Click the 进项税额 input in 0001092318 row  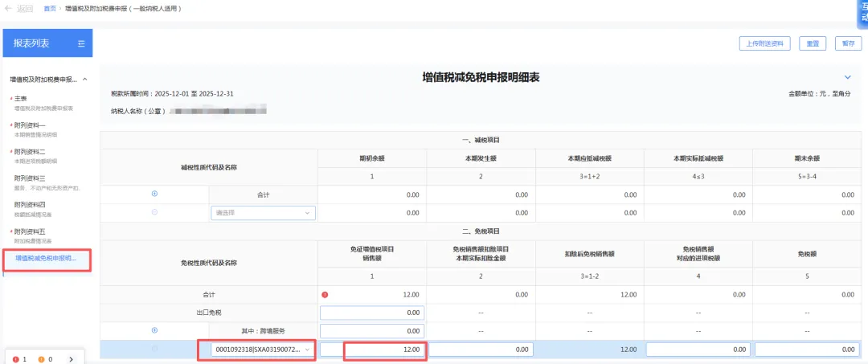tap(698, 350)
